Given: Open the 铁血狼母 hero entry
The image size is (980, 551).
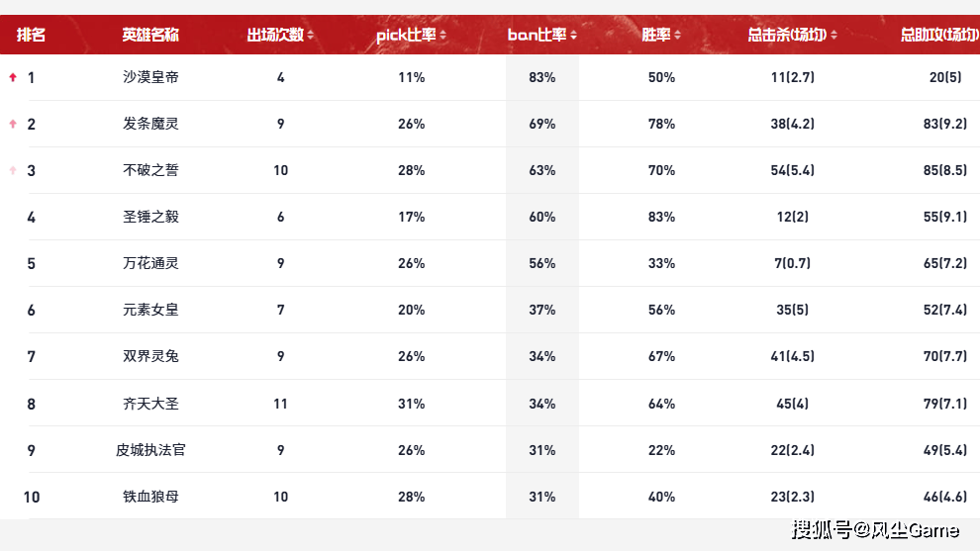Looking at the screenshot, I should click(x=150, y=497).
